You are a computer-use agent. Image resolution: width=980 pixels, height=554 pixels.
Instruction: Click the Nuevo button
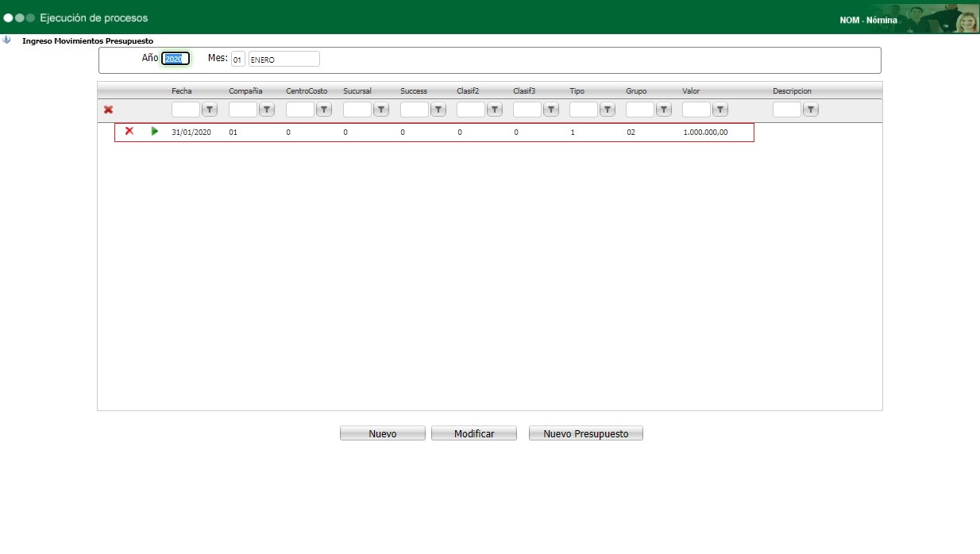coord(383,433)
